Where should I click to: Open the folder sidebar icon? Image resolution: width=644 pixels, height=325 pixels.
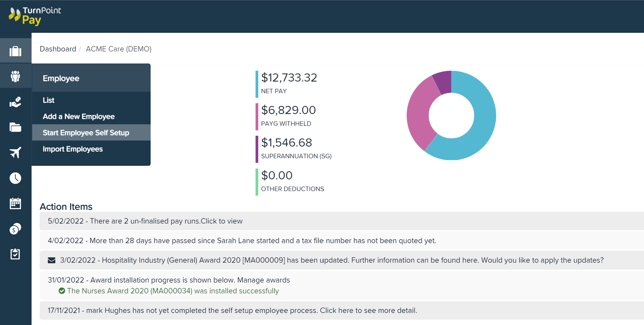[15, 127]
